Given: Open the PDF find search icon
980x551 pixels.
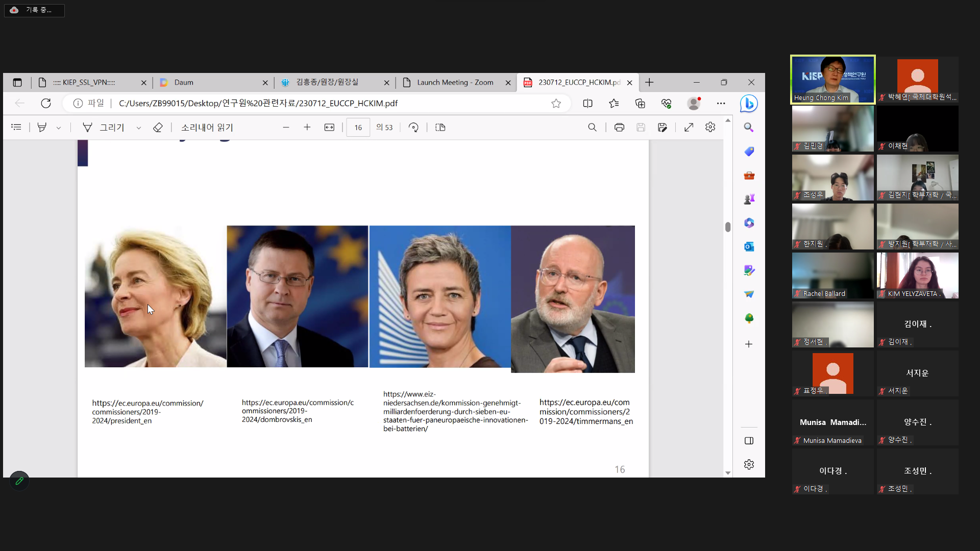Looking at the screenshot, I should [x=592, y=127].
